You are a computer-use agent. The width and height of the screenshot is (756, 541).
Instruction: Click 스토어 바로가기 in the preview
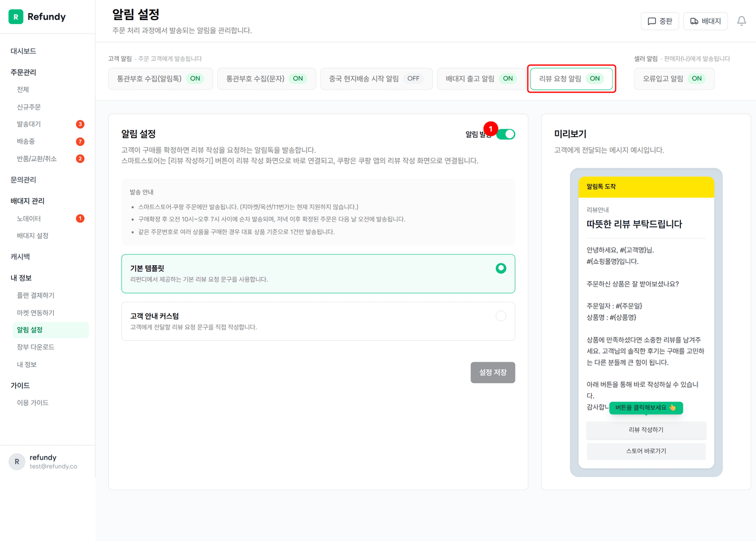(x=646, y=451)
